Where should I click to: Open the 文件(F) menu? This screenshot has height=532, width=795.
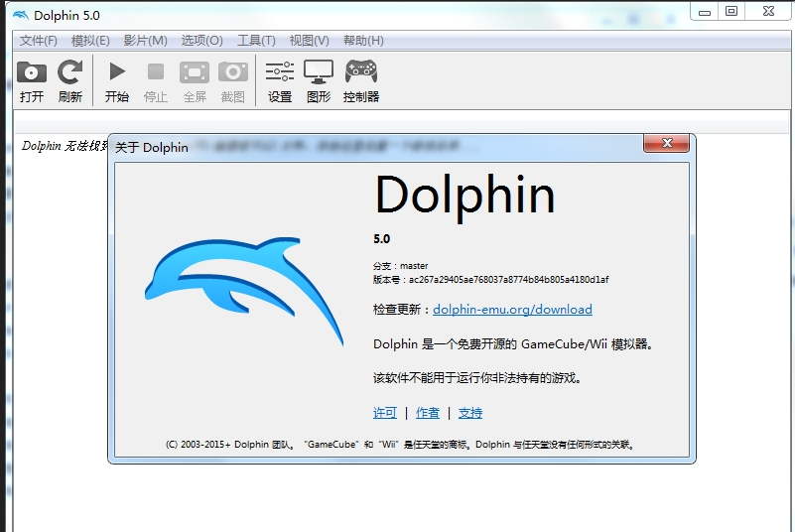(39, 41)
